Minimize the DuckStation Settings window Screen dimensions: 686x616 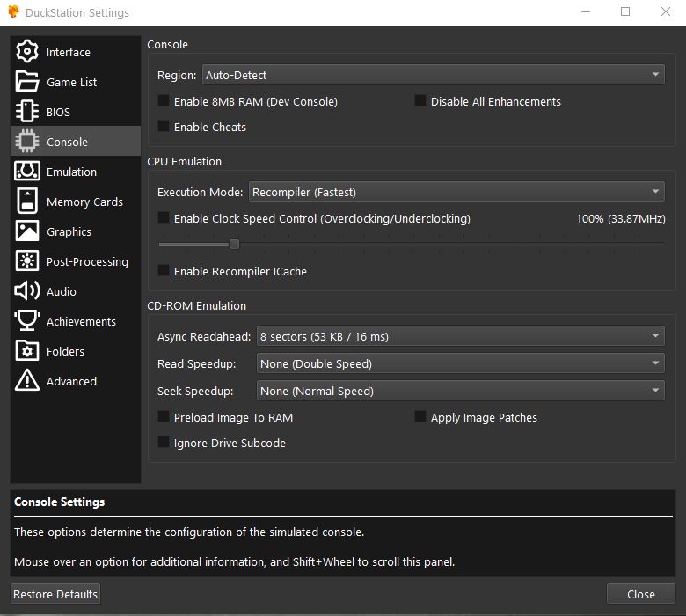pyautogui.click(x=586, y=11)
